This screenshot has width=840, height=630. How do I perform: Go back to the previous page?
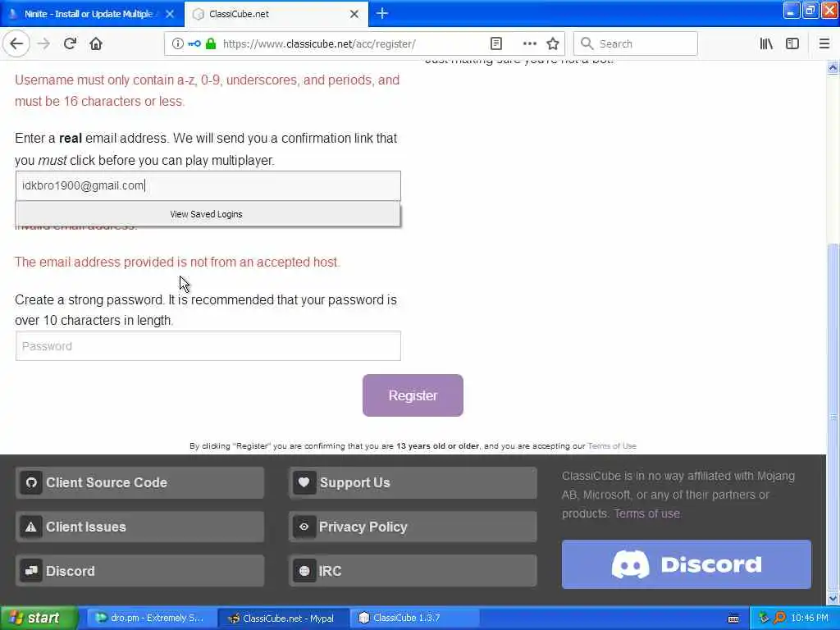(16, 43)
